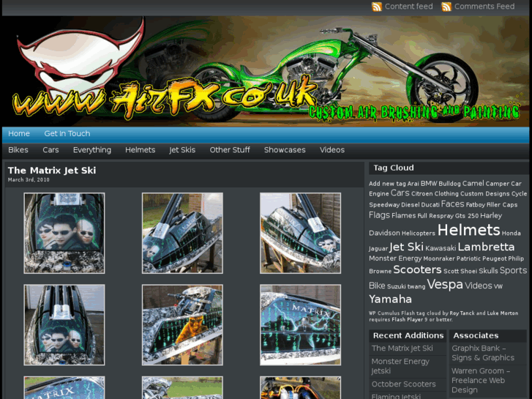The width and height of the screenshot is (532, 399).
Task: Open the Bikes category
Action: tap(18, 150)
